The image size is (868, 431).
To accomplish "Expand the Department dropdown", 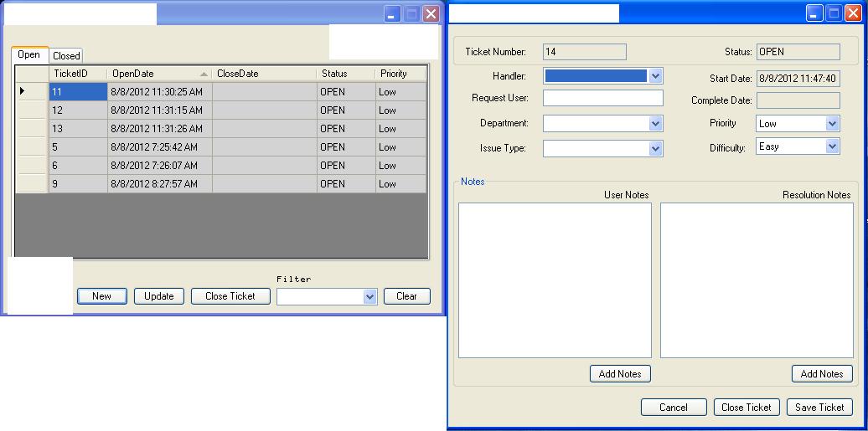I will coord(655,123).
